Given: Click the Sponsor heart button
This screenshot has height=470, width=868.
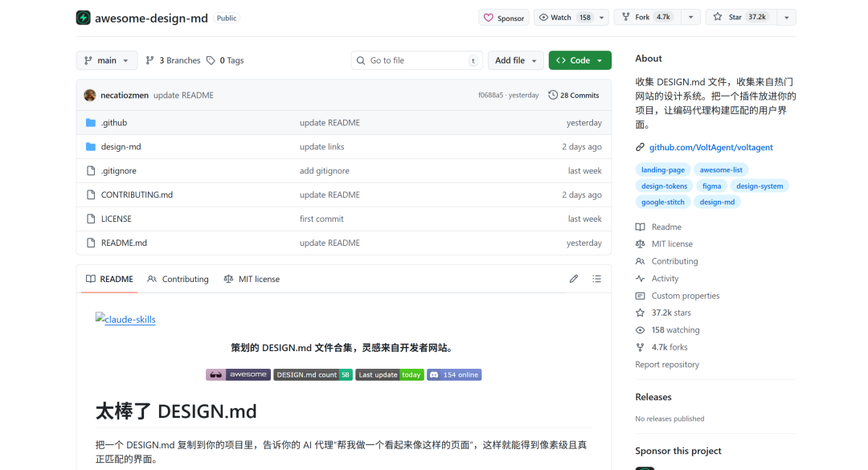Looking at the screenshot, I should point(504,18).
